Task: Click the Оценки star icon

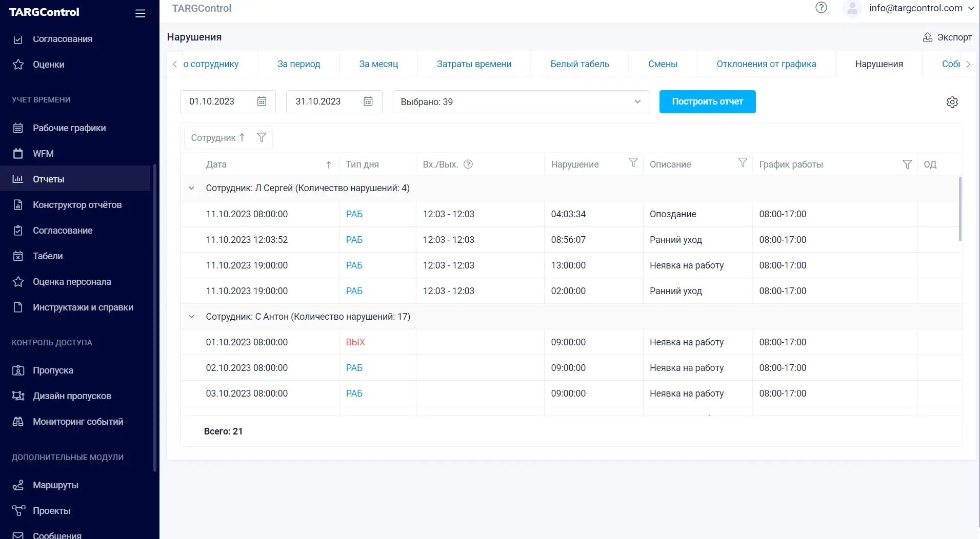Action: pyautogui.click(x=18, y=65)
